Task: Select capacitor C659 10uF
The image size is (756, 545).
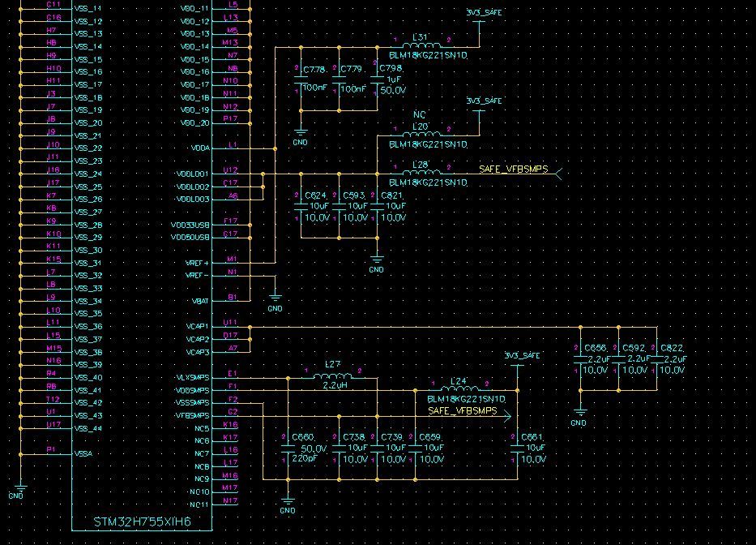Action: pos(415,448)
